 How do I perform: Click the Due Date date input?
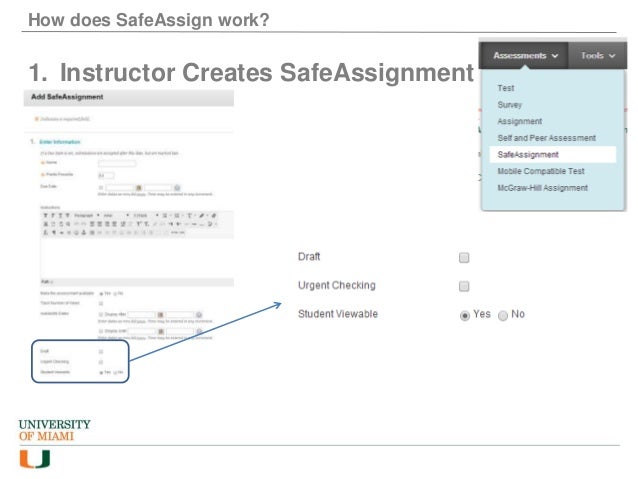[x=120, y=188]
